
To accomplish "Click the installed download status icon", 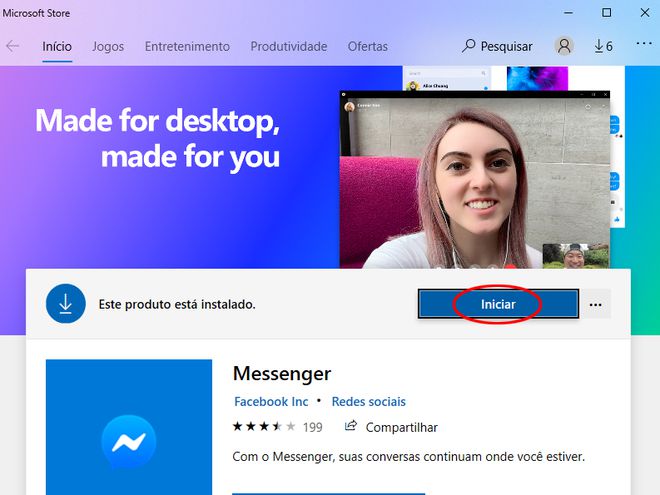I will (66, 303).
